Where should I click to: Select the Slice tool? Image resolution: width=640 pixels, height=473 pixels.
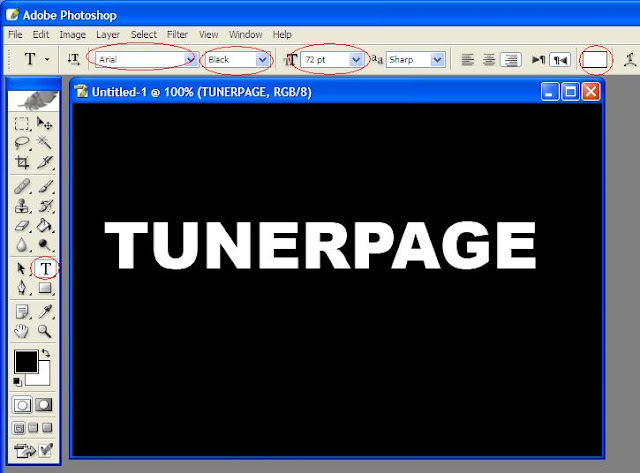pos(44,162)
